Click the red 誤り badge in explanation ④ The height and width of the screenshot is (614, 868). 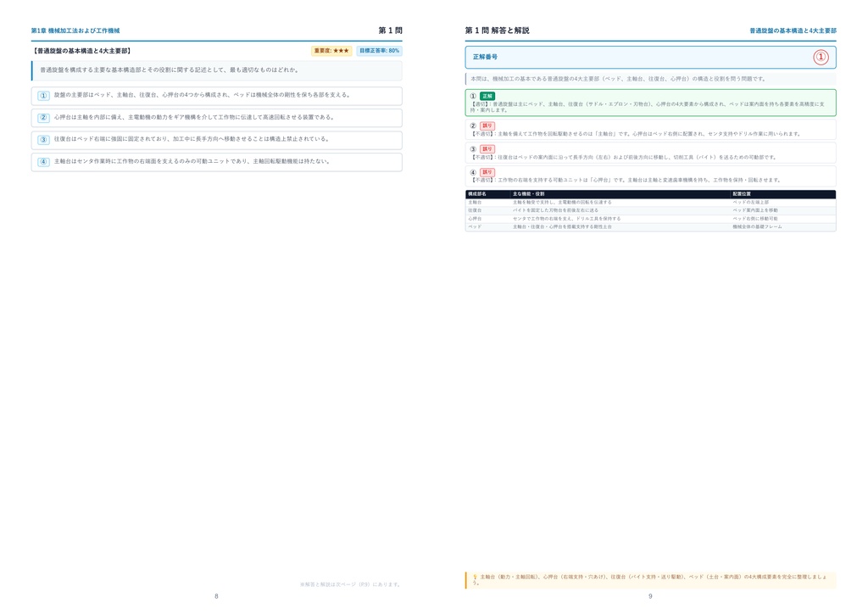point(487,172)
